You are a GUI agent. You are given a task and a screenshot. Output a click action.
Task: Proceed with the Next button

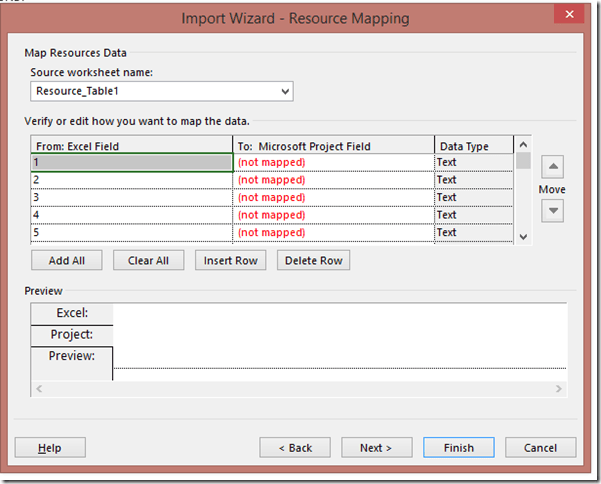376,448
